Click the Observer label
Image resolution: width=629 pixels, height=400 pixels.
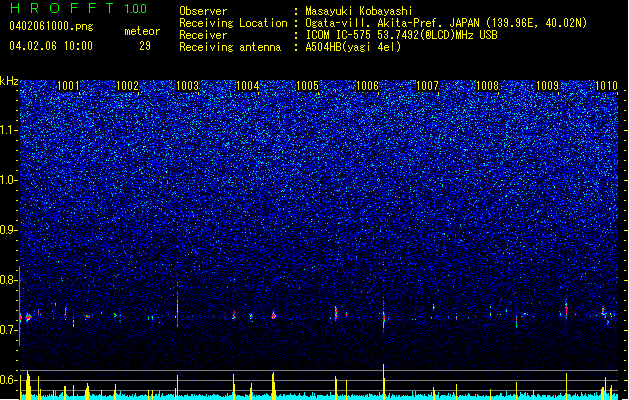[203, 11]
